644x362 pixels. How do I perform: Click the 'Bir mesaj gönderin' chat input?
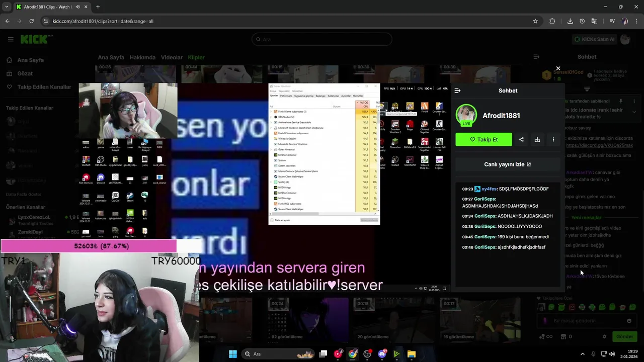click(586, 321)
